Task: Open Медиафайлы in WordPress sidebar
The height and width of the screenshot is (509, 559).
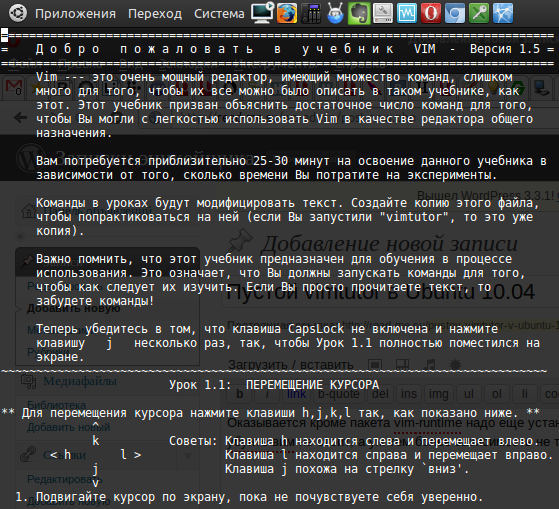Action: pyautogui.click(x=80, y=381)
